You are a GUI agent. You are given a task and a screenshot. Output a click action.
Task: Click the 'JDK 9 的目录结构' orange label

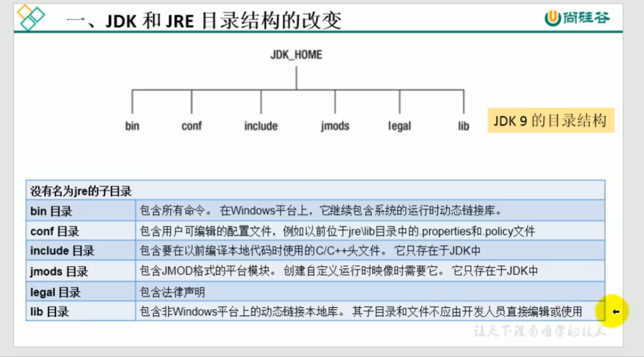tap(551, 120)
